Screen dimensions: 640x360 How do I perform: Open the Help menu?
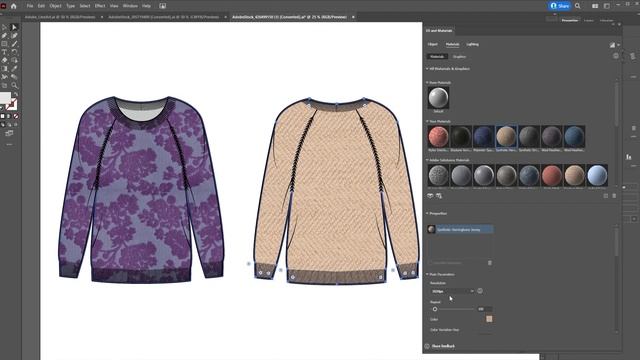(x=147, y=6)
